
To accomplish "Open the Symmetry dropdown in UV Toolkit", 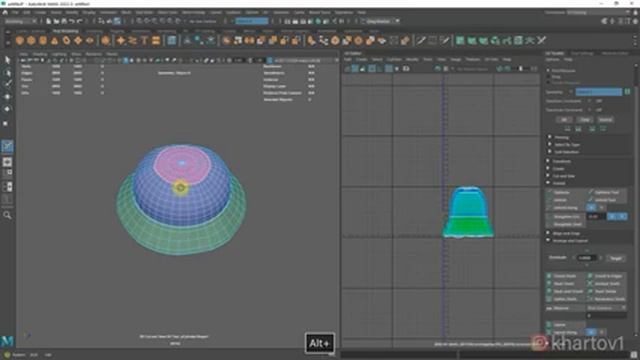I will tap(598, 92).
